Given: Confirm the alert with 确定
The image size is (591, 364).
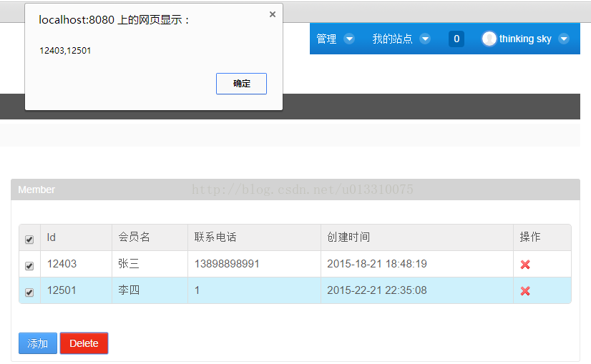Looking at the screenshot, I should 241,84.
